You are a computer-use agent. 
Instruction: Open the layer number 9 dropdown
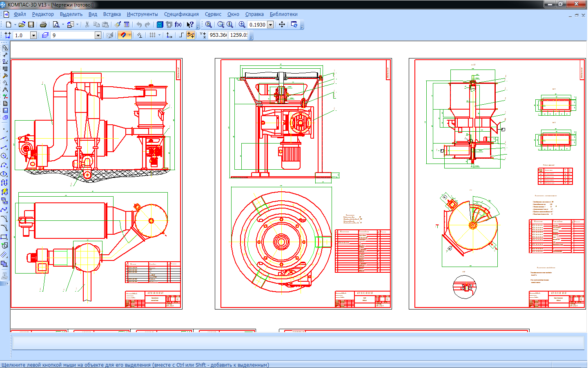coord(98,35)
